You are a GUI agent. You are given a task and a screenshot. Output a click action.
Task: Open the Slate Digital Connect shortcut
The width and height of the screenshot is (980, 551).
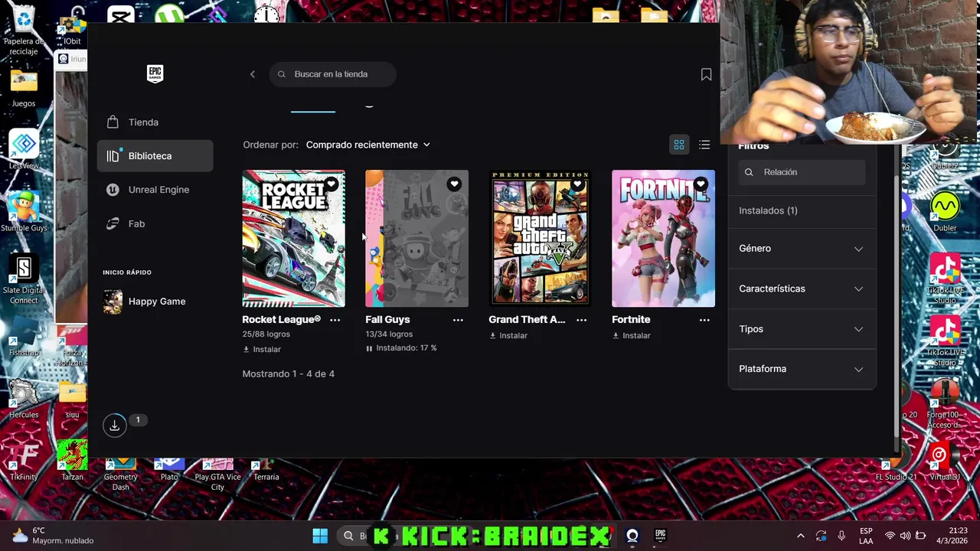pos(24,279)
